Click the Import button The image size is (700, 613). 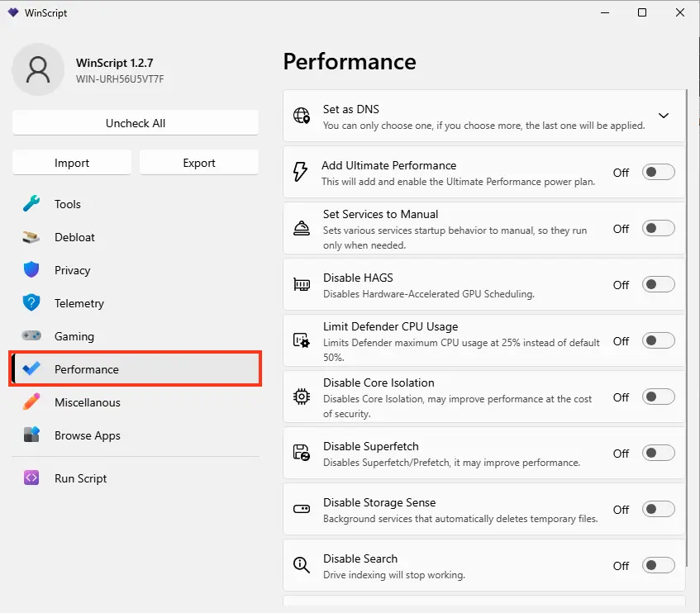(x=72, y=163)
